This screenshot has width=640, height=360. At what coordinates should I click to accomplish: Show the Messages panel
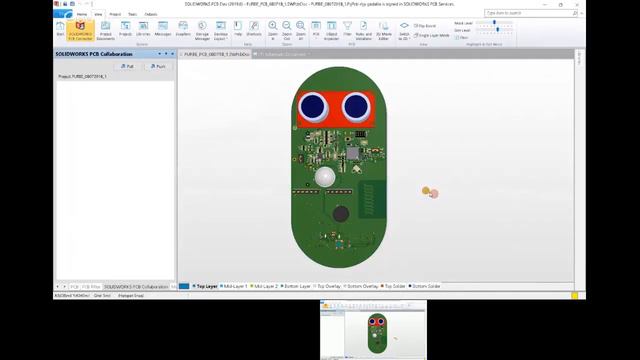(163, 29)
